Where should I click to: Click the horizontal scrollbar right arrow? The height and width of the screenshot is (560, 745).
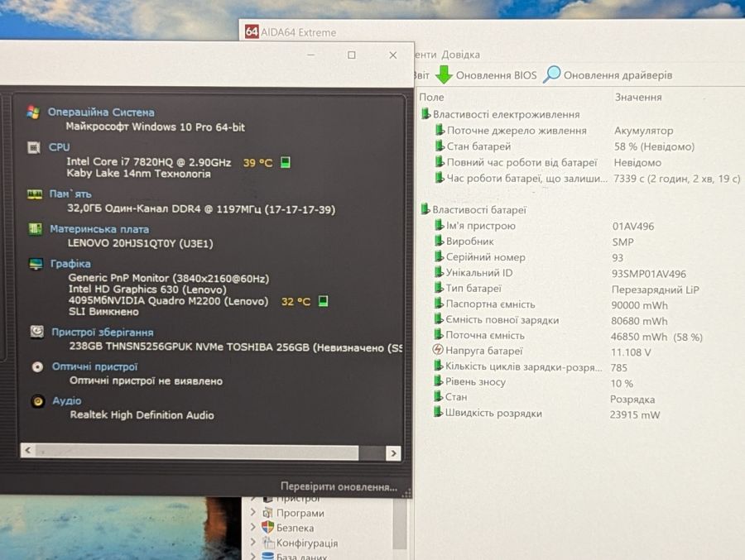[x=393, y=453]
